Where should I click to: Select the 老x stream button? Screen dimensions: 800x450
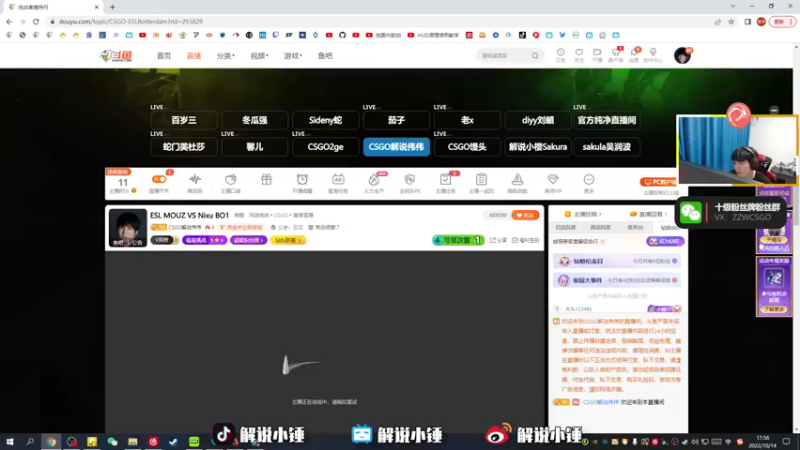(467, 120)
